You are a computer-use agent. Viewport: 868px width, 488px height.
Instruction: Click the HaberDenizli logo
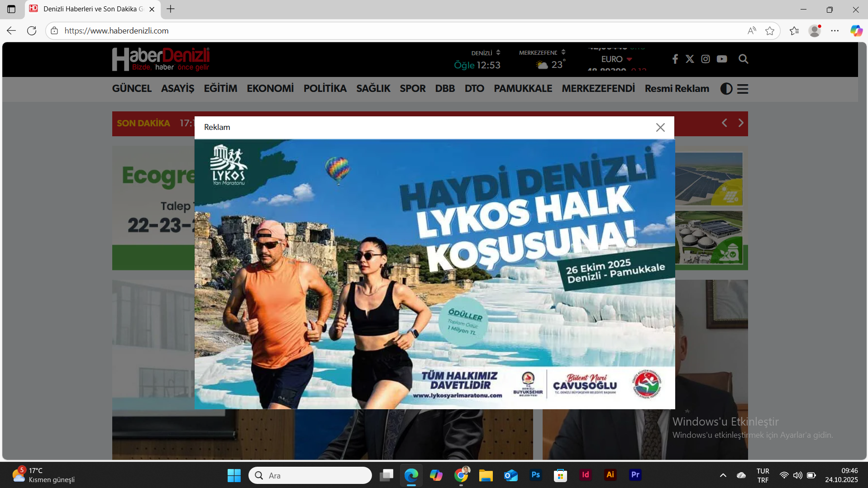pos(161,59)
